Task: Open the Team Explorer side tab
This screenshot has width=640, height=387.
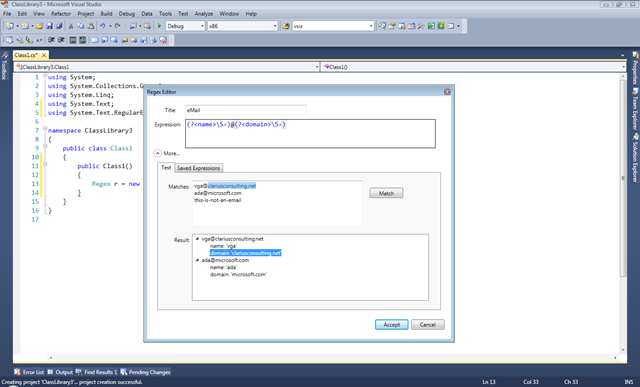Action: pos(635,108)
